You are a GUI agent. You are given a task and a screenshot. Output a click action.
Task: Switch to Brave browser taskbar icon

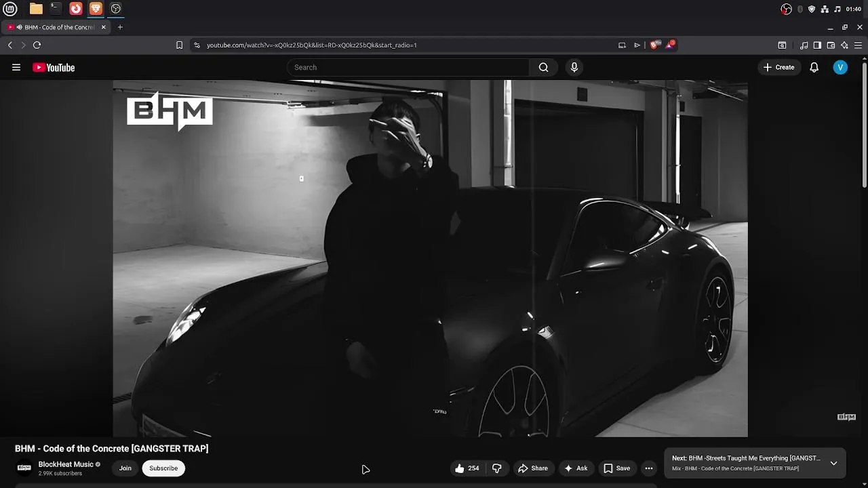pyautogui.click(x=96, y=9)
